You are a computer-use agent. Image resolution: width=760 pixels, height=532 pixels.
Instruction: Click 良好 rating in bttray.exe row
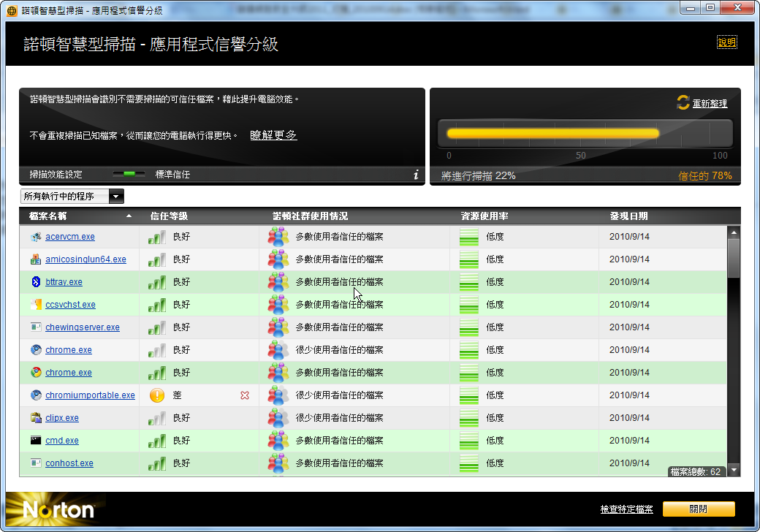(182, 282)
